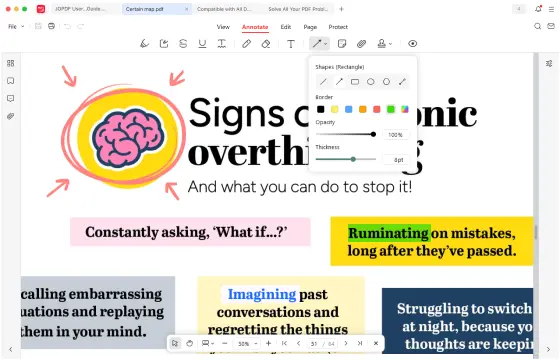
Task: Open the Thumbnails panel in left sidebar
Action: [x=11, y=63]
